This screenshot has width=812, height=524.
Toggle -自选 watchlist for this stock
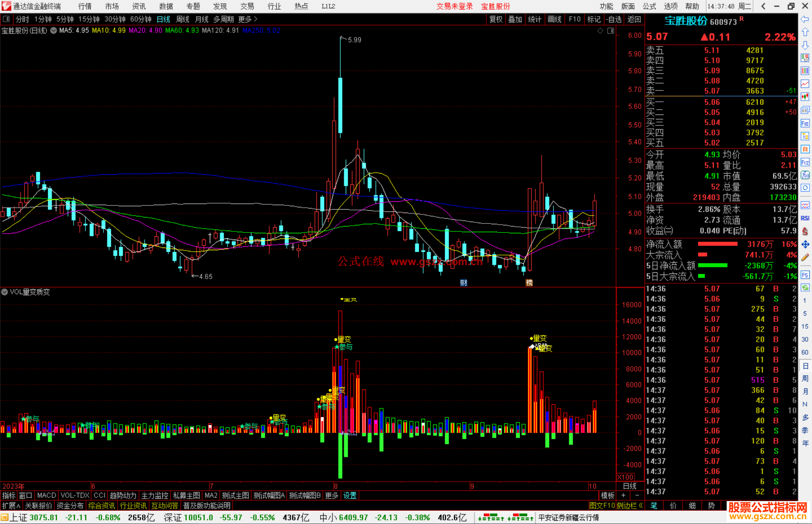click(x=614, y=19)
